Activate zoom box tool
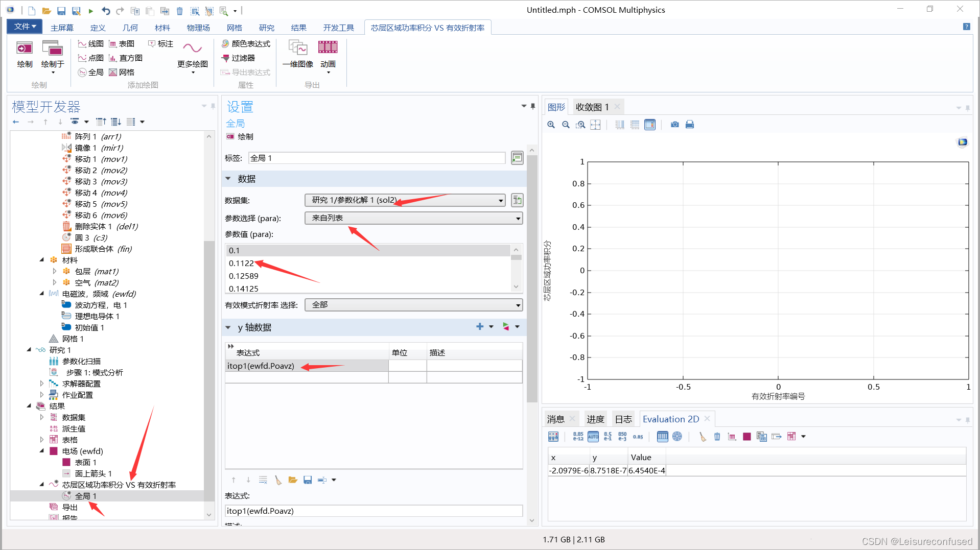 tap(580, 125)
